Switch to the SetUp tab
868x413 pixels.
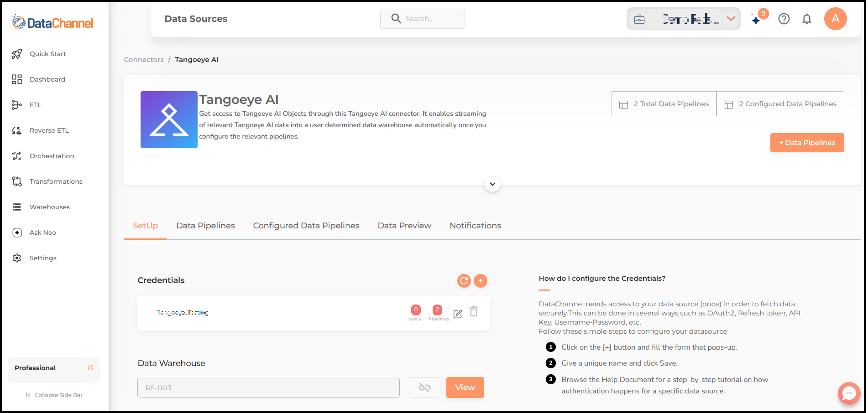(146, 226)
